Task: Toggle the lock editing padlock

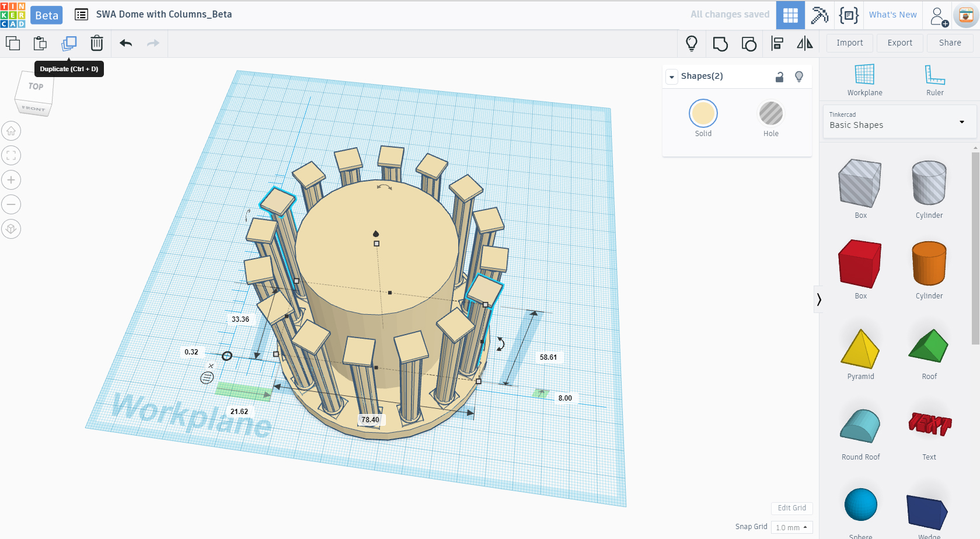Action: tap(779, 76)
